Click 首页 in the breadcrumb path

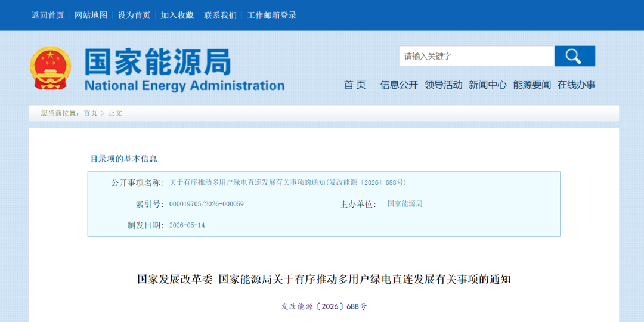91,113
